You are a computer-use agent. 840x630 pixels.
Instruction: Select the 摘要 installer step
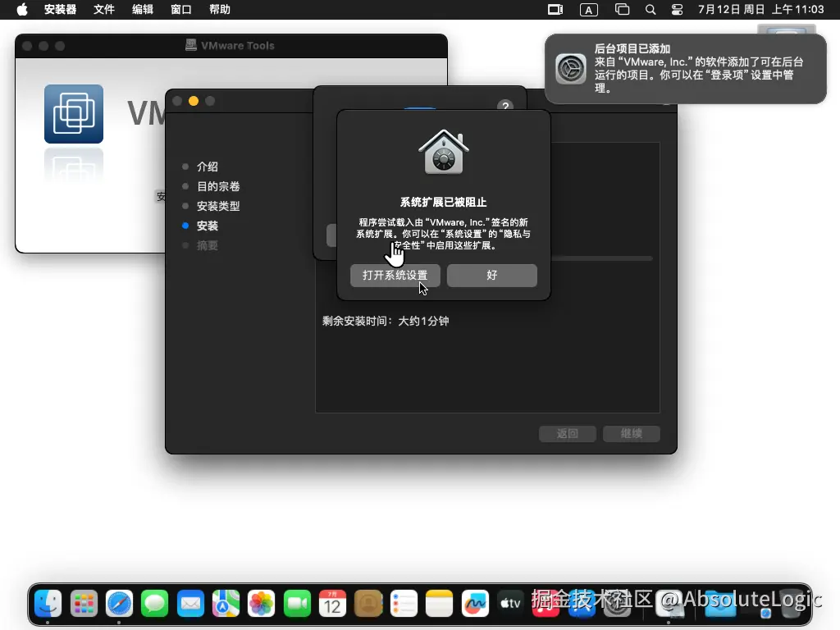pyautogui.click(x=207, y=246)
